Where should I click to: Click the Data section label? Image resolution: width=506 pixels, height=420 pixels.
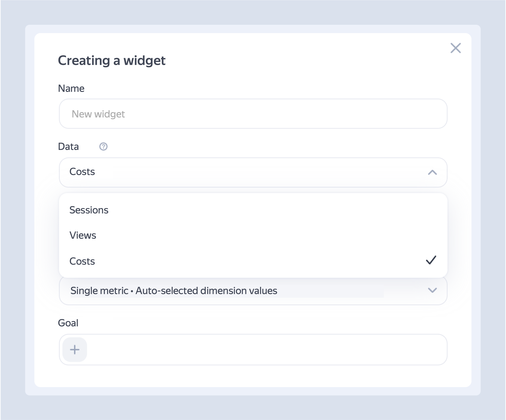pos(68,146)
